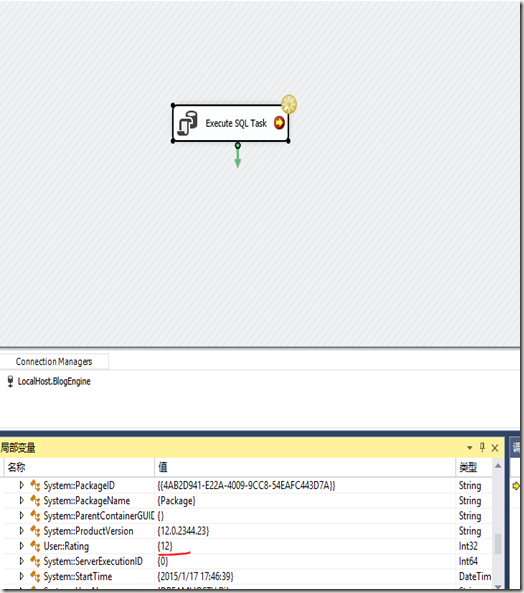Click the LocalHost.BlogEngine connection icon
The width and height of the screenshot is (524, 593).
10,381
